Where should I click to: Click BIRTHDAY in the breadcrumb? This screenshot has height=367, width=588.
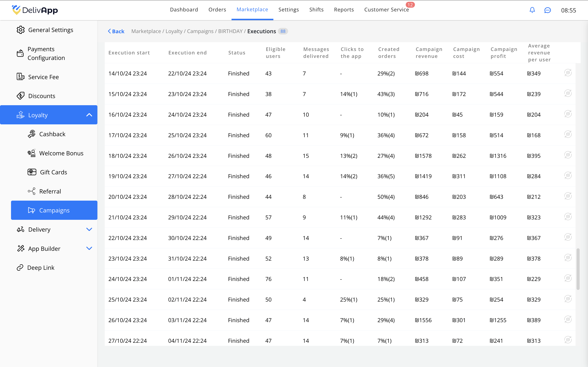tap(230, 31)
